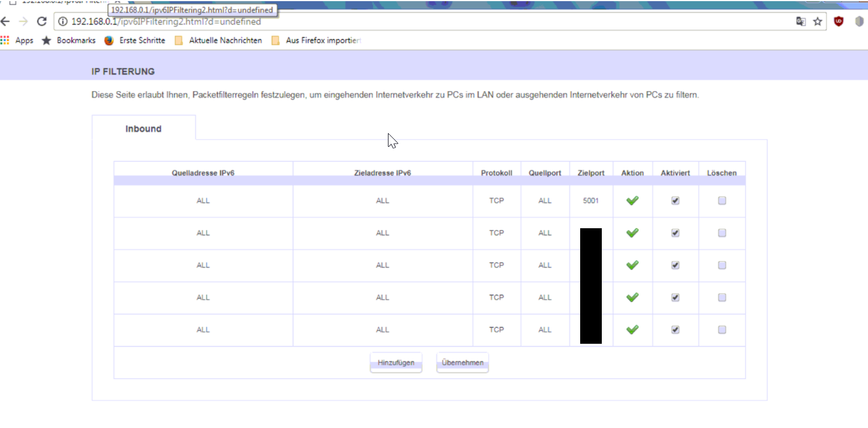
Task: Click the green Aktion checkmark for port 5001
Action: (632, 200)
